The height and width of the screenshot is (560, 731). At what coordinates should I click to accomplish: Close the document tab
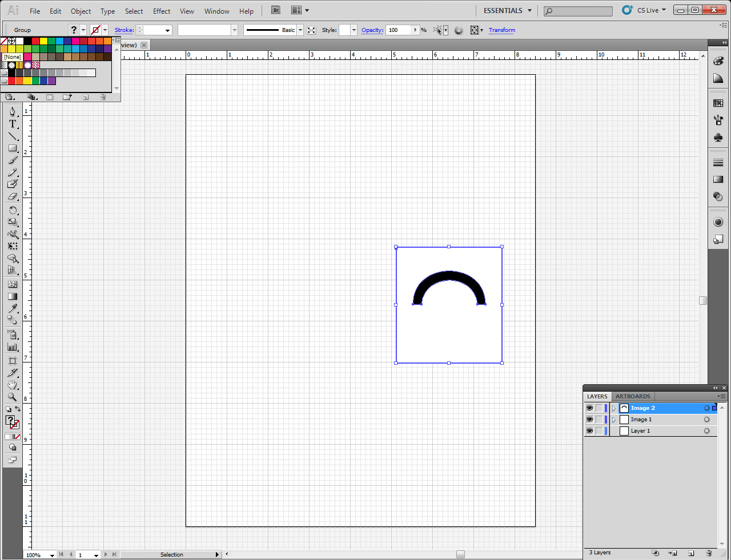click(x=144, y=45)
